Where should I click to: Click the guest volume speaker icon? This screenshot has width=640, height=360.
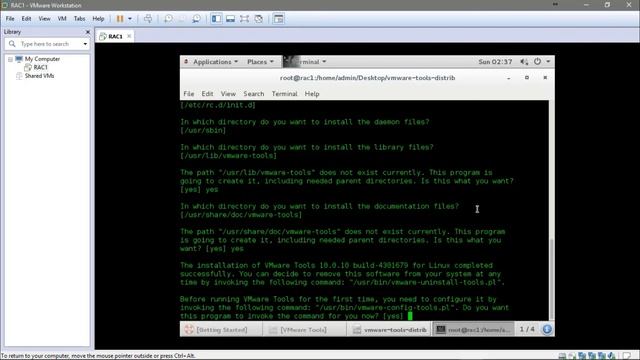tap(524, 62)
